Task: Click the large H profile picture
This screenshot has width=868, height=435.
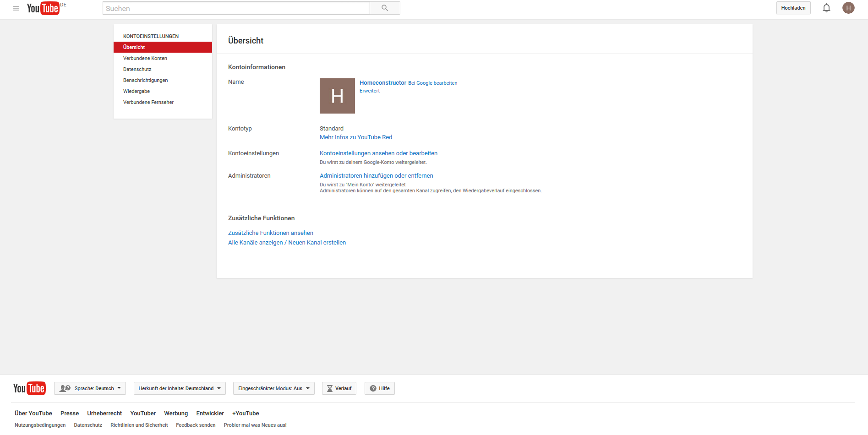Action: [337, 96]
